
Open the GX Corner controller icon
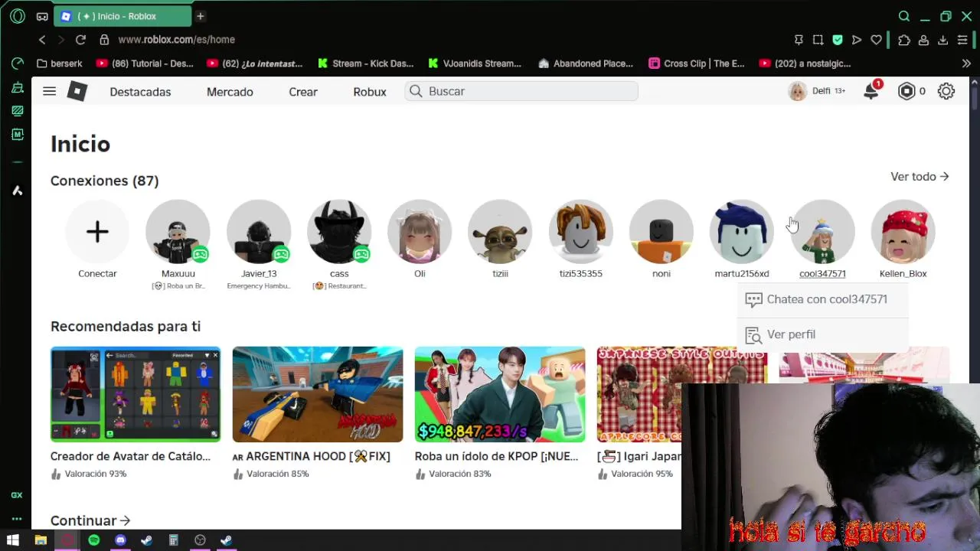coord(42,16)
